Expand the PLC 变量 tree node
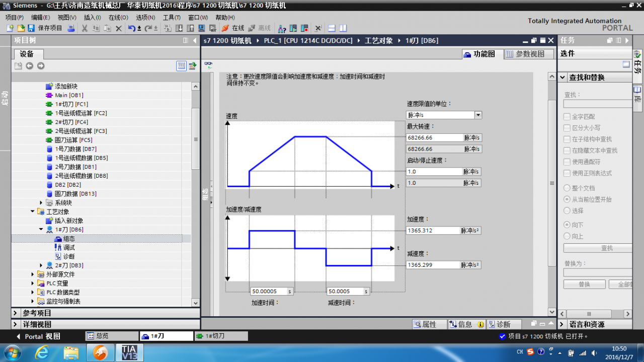644x362 pixels. 33,283
